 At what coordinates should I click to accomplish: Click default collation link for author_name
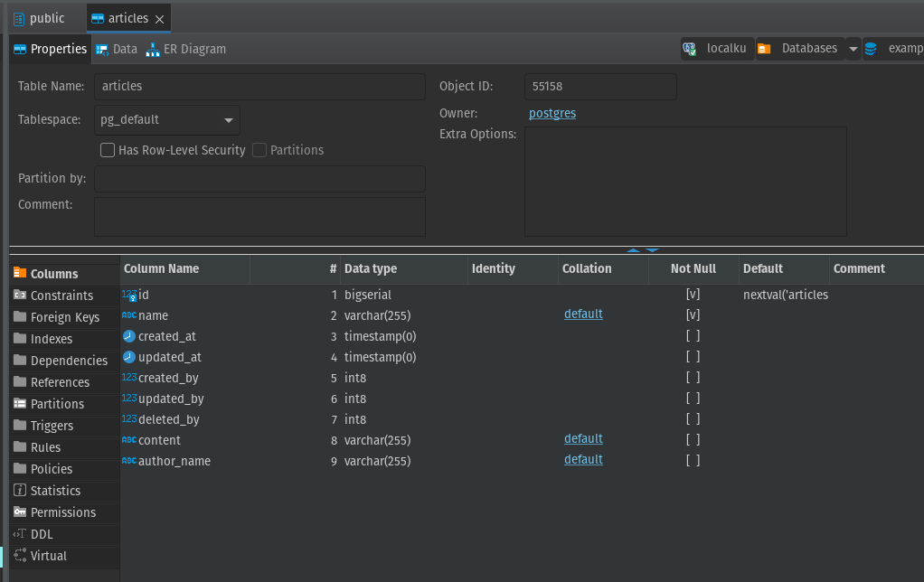click(583, 460)
